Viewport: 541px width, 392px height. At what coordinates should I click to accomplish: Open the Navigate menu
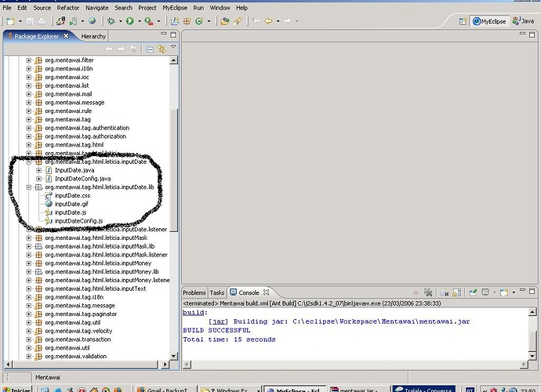pos(97,8)
